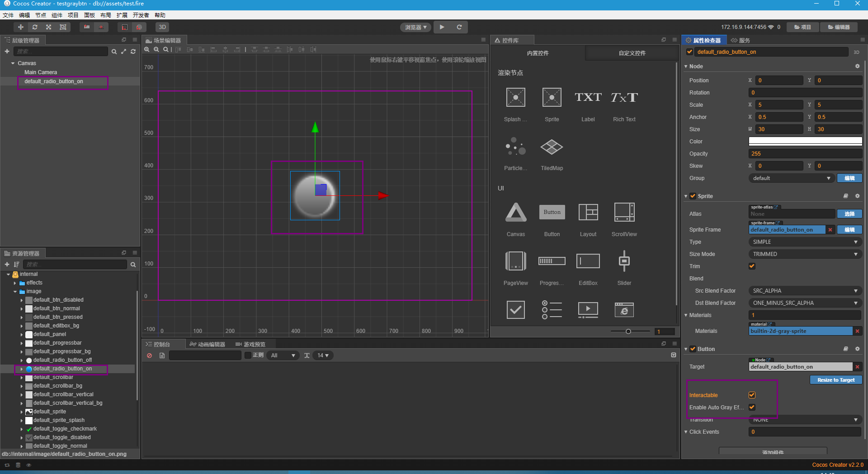Pick the Label TXT widget icon
This screenshot has width=868, height=474.
click(x=588, y=97)
